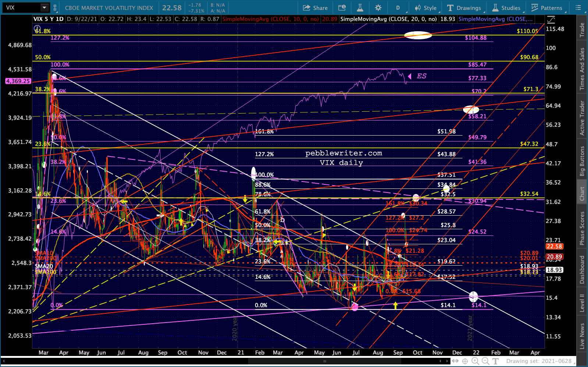Click the $51.98 white Fibonacci label
This screenshot has height=367, width=588.
(446, 132)
